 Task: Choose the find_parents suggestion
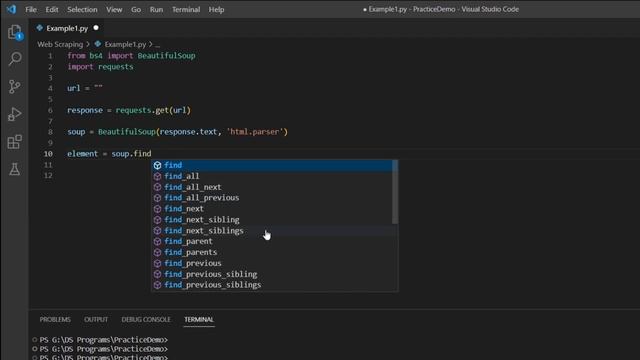tap(272, 252)
